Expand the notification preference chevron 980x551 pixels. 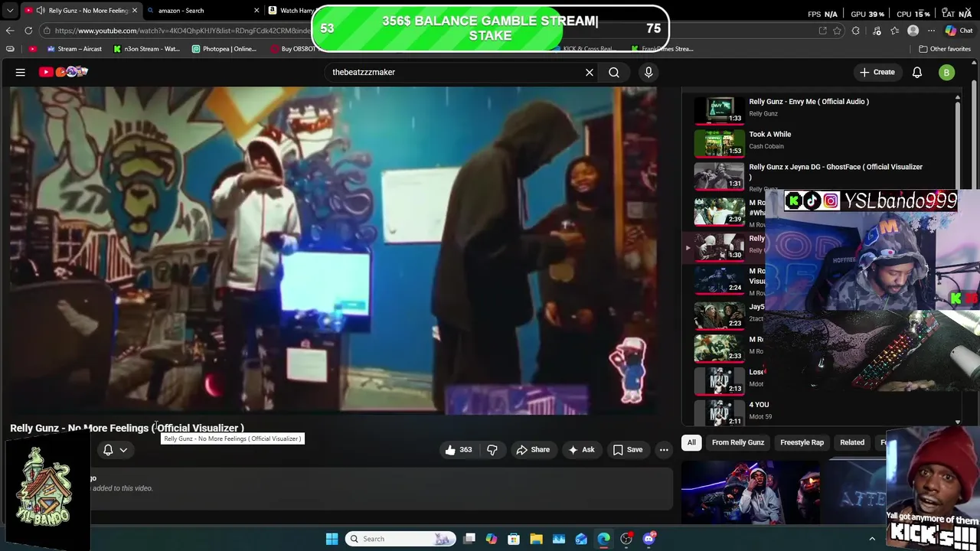(x=123, y=450)
